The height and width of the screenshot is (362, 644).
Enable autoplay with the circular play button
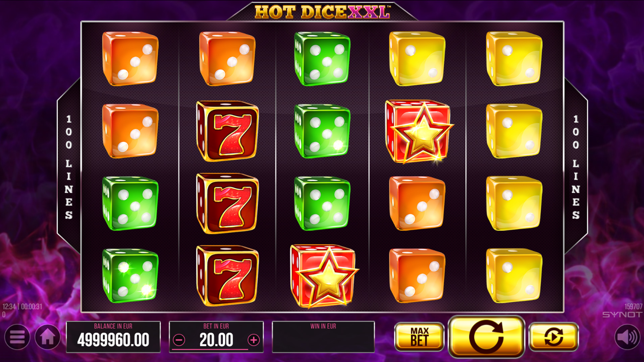(554, 337)
